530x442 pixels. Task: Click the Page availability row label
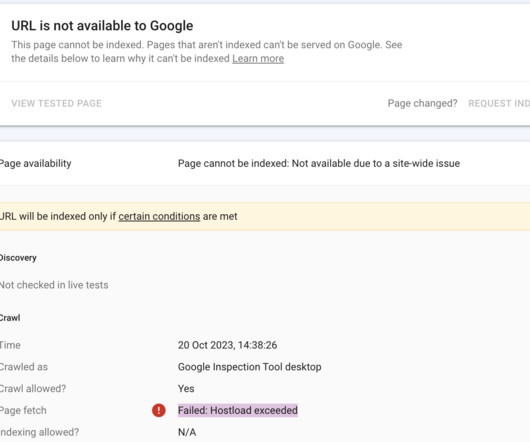tap(35, 164)
